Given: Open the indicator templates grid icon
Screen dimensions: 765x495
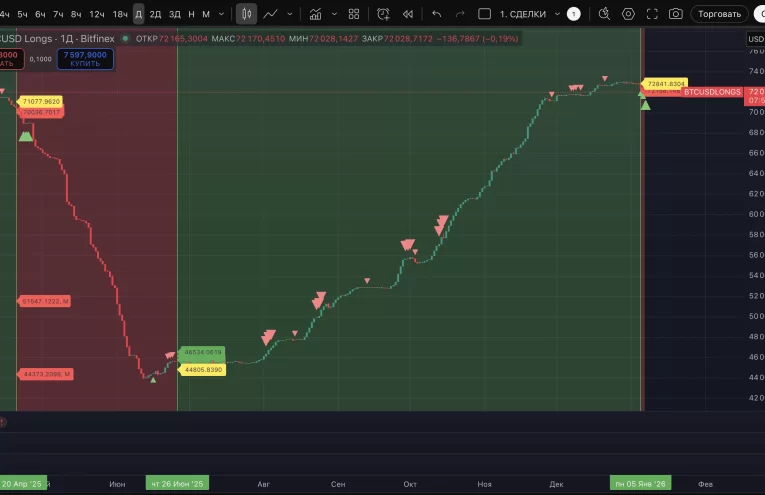Looking at the screenshot, I should pyautogui.click(x=354, y=14).
